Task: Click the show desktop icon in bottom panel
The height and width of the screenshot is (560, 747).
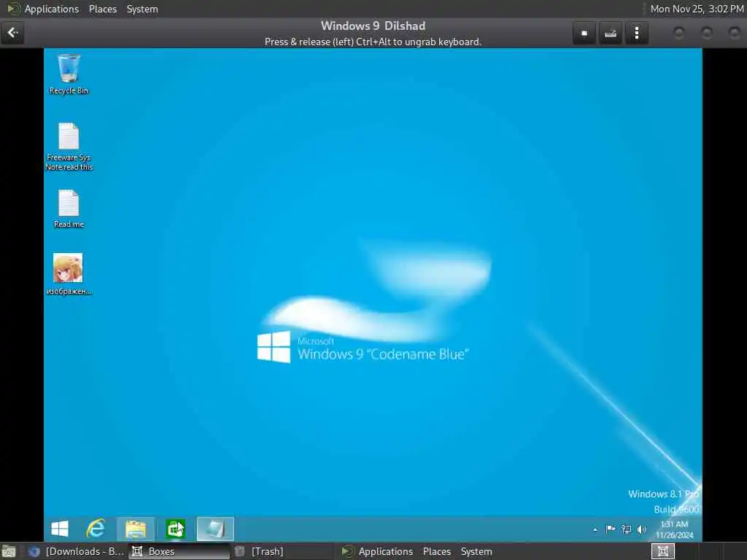Action: pyautogui.click(x=9, y=551)
